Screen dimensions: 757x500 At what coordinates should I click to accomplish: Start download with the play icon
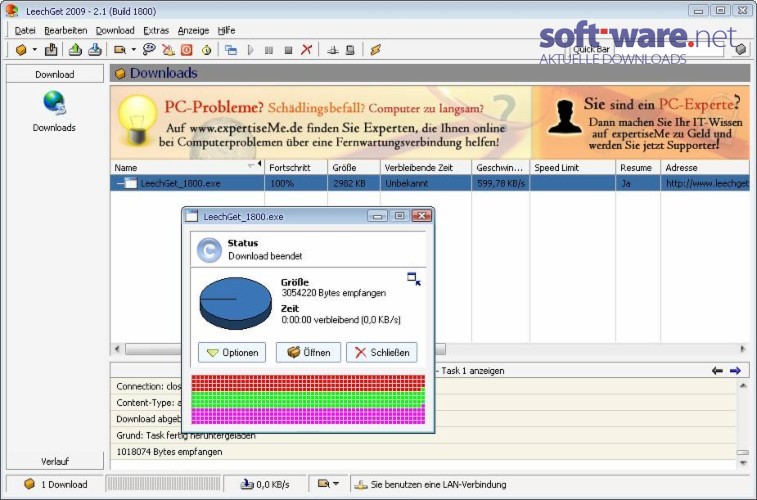pos(250,50)
